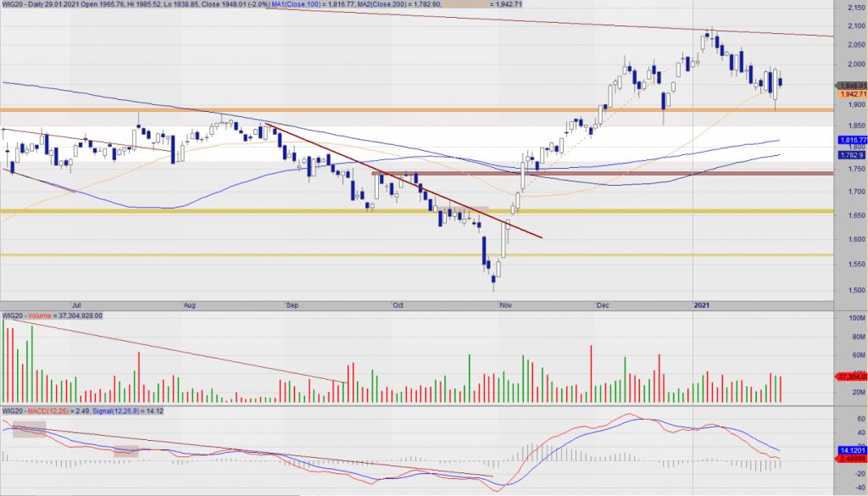This screenshot has width=868, height=496.
Task: Click the first gray highlight box on MACD
Action: pyautogui.click(x=30, y=430)
